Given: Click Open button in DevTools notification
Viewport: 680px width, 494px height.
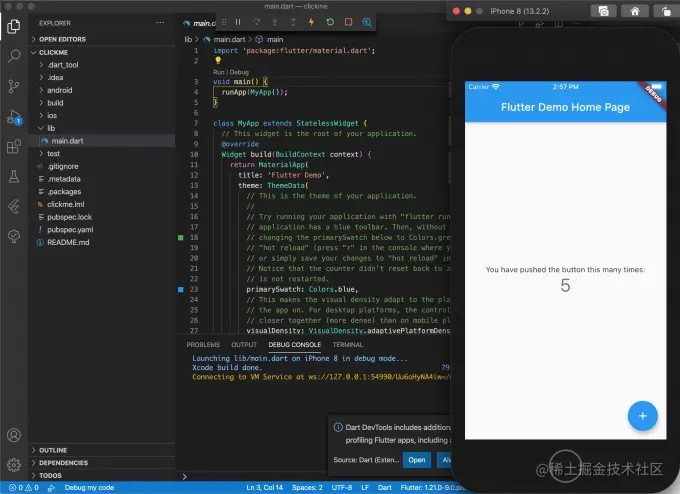Looking at the screenshot, I should [416, 460].
